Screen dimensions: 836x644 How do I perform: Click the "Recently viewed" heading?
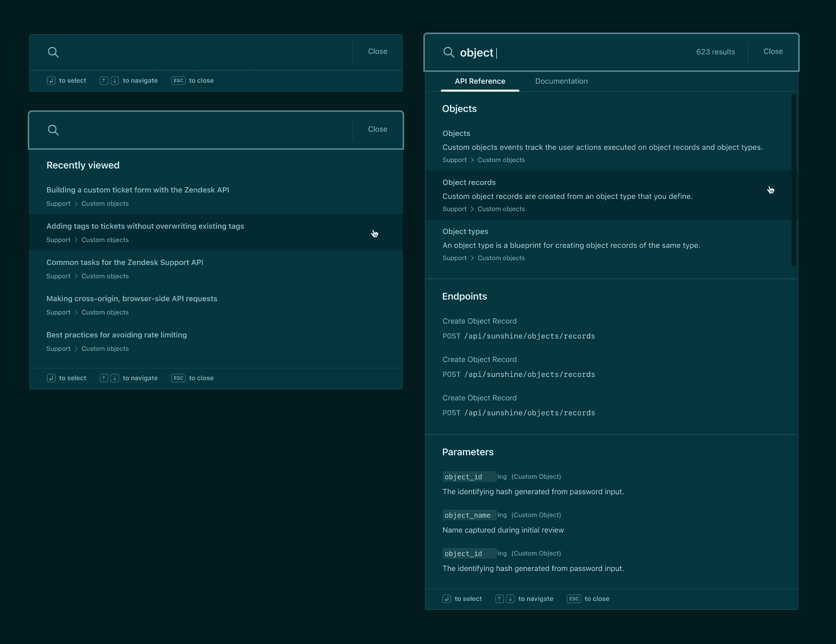click(83, 165)
